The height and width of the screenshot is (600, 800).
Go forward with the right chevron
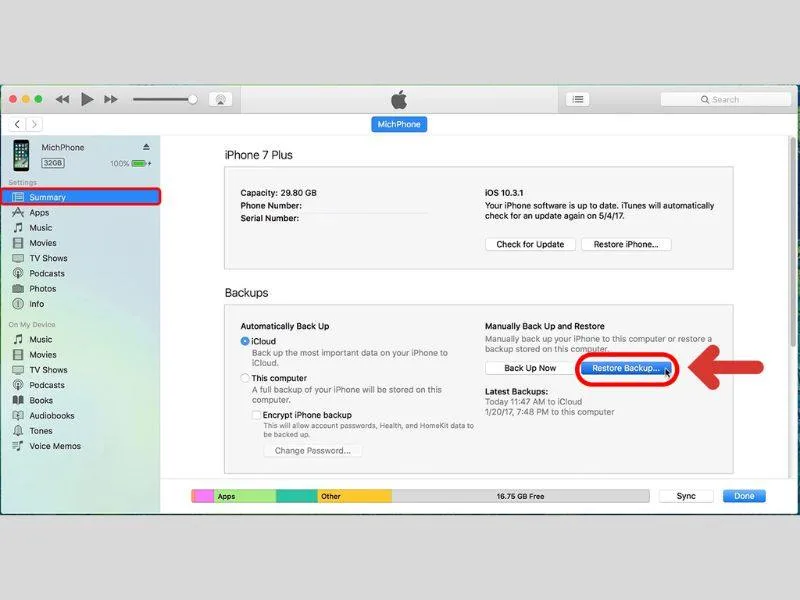[34, 124]
